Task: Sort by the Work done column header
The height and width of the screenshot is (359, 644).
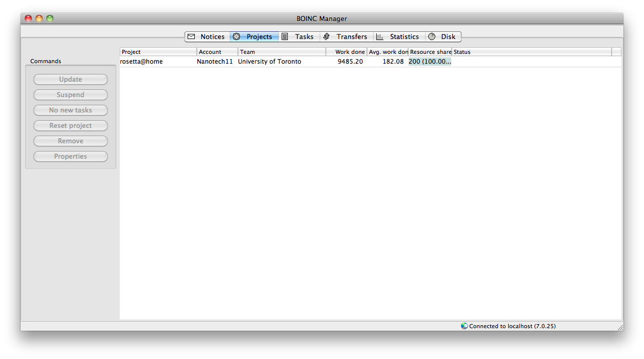Action: pos(346,52)
